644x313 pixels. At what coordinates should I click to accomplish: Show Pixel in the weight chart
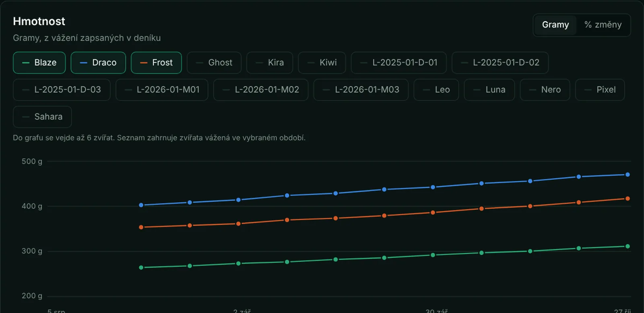(x=600, y=90)
